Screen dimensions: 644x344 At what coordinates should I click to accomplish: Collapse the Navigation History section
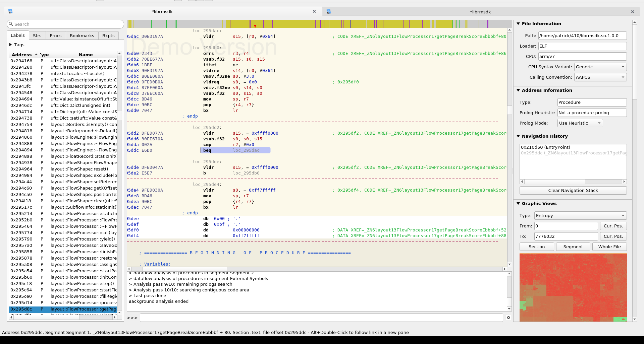coord(518,136)
